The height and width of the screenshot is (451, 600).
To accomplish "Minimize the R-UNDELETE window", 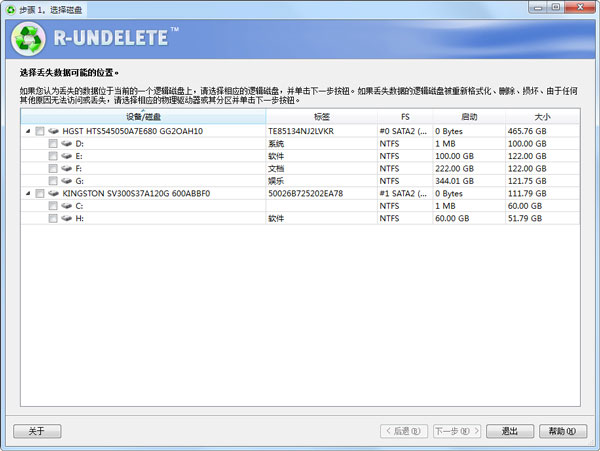I will click(538, 7).
